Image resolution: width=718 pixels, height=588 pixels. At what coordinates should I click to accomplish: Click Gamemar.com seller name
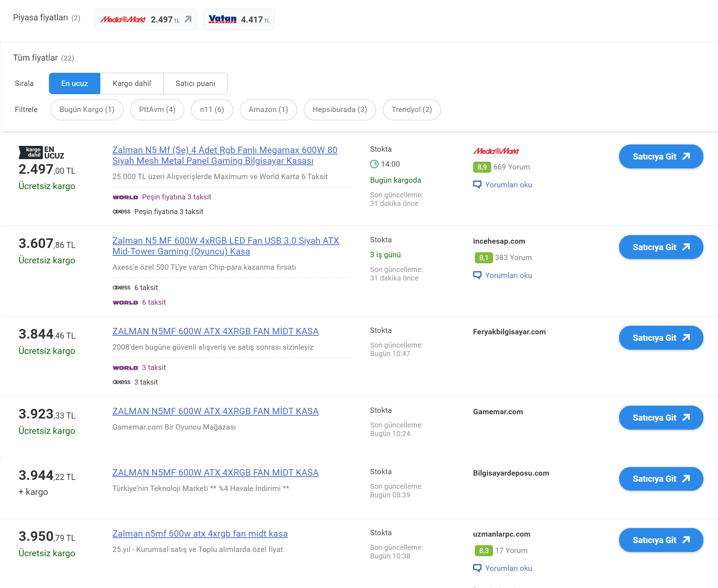point(498,412)
